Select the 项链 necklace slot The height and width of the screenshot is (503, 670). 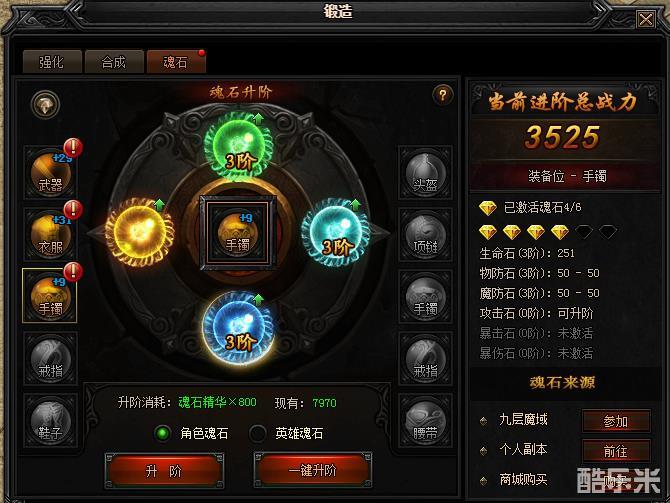(x=425, y=234)
